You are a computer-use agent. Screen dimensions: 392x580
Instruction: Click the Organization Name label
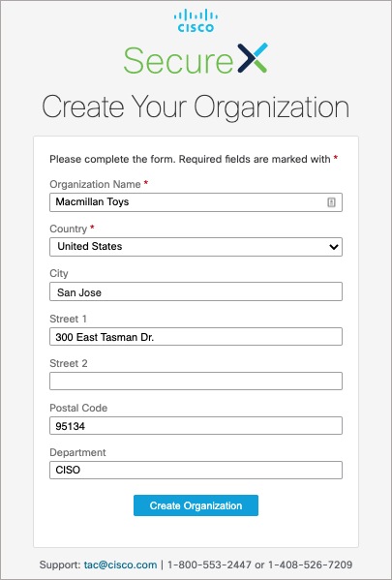point(95,184)
